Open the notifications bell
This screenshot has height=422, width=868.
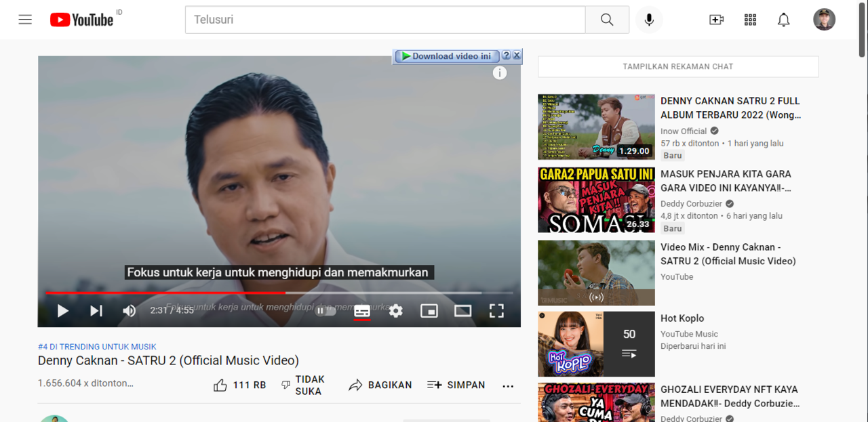[783, 20]
